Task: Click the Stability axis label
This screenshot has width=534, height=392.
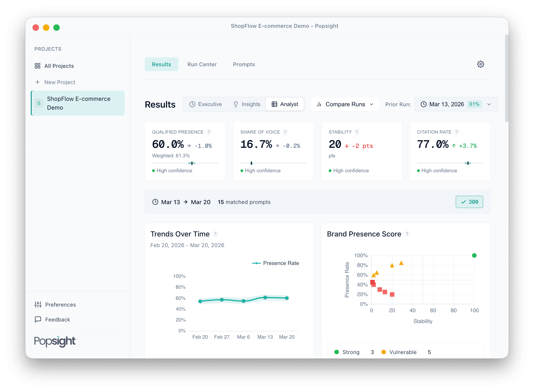Action: (423, 321)
